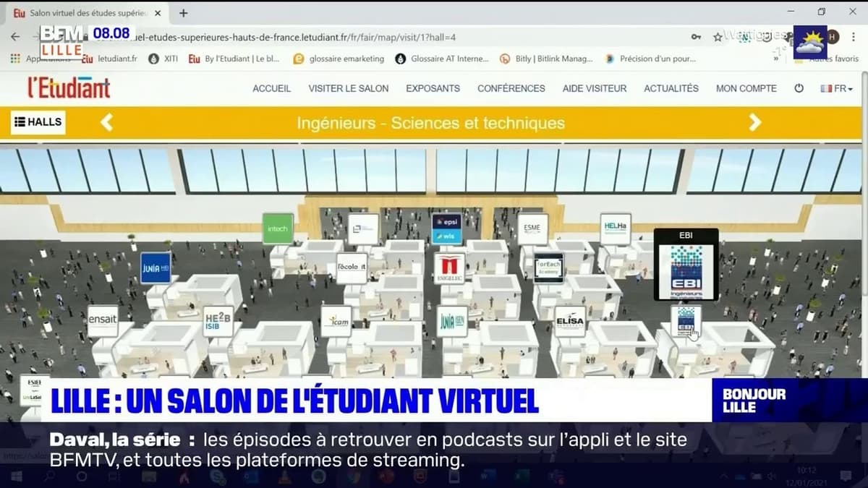This screenshot has width=868, height=488.
Task: Open the Précision d'un pour bookmark
Action: (650, 59)
